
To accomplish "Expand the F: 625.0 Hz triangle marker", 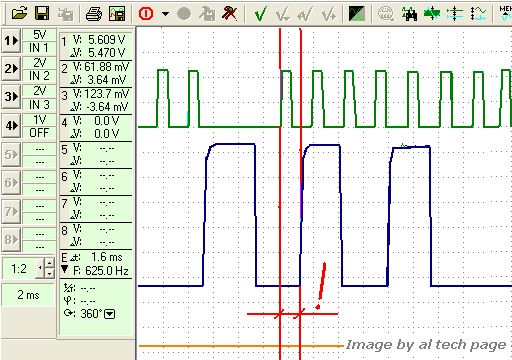I will 65,269.
